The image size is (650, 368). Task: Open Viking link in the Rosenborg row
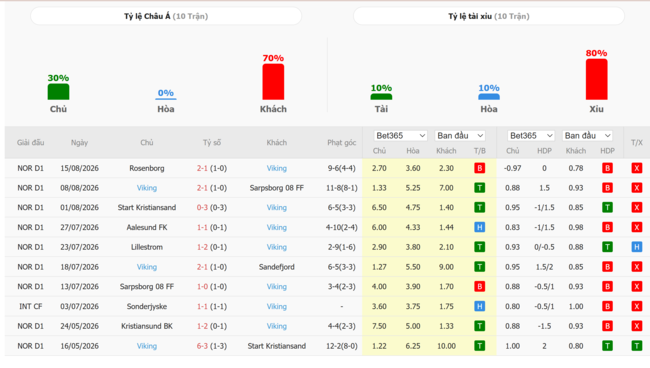(x=276, y=168)
